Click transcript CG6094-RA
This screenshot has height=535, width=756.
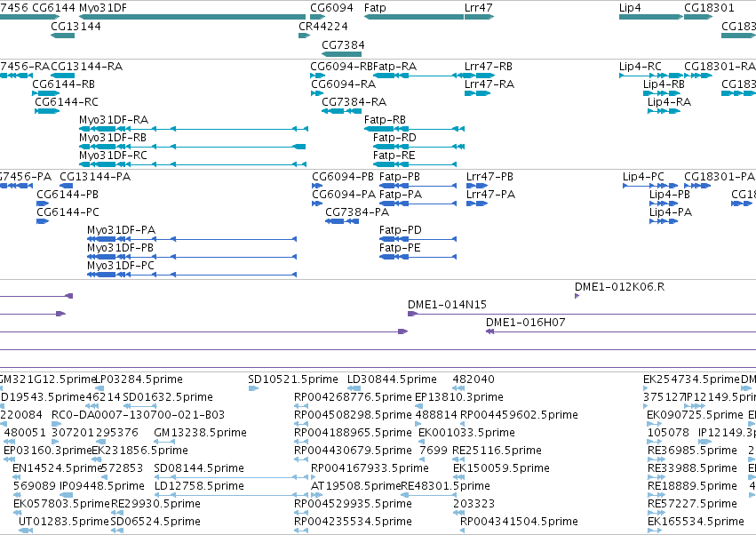pyautogui.click(x=317, y=93)
